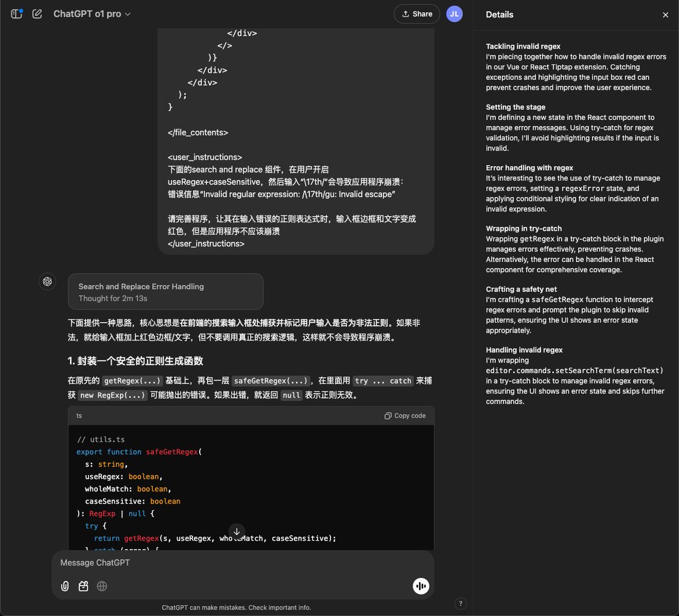Open the sidebar panel icon
The width and height of the screenshot is (679, 616).
(16, 14)
